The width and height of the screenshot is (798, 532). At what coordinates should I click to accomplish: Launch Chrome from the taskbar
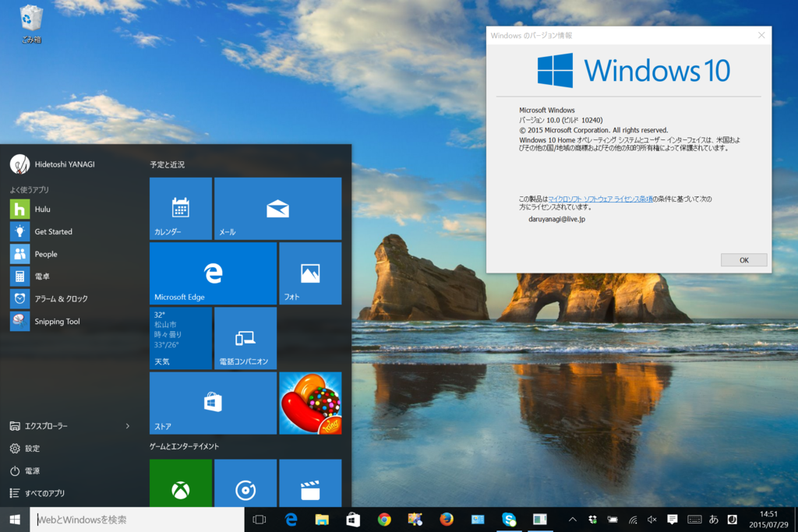point(384,520)
